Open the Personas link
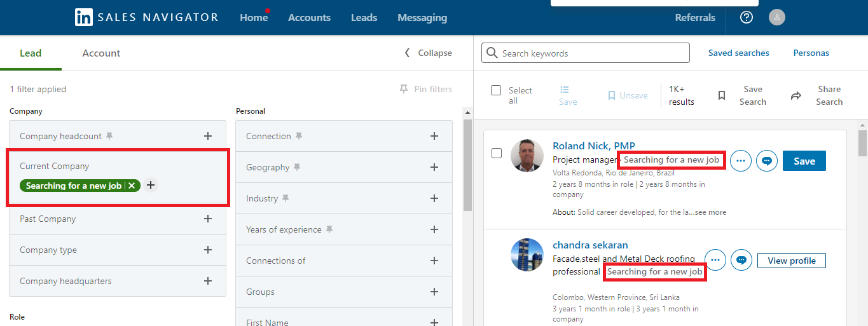This screenshot has width=868, height=326. tap(811, 53)
